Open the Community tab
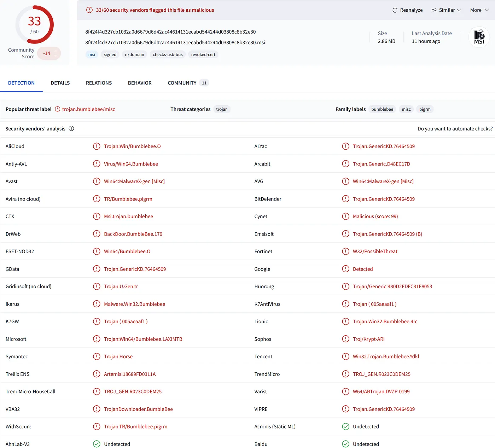This screenshot has width=495, height=448. coord(182,83)
